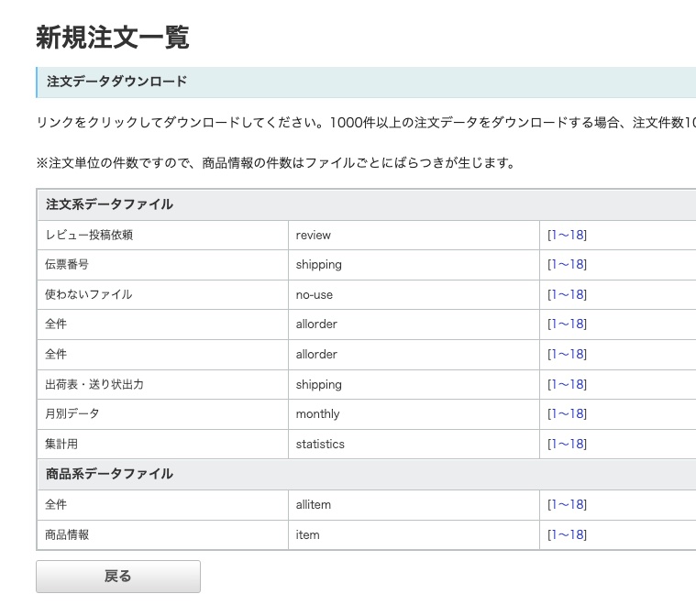This screenshot has height=616, width=696.
Task: Click the no-use file name cell
Action: (314, 294)
